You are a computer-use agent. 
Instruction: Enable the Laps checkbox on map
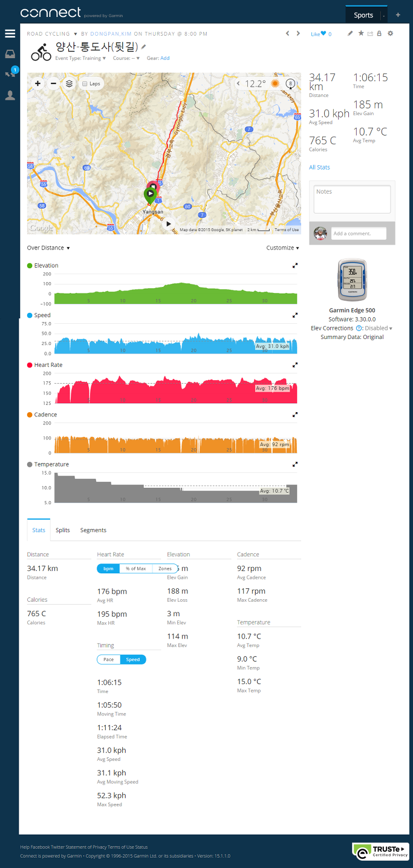(x=85, y=84)
